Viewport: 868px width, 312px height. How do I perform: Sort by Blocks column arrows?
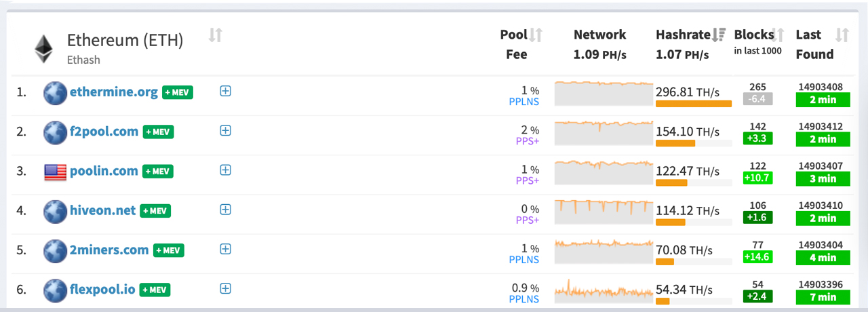click(x=778, y=35)
